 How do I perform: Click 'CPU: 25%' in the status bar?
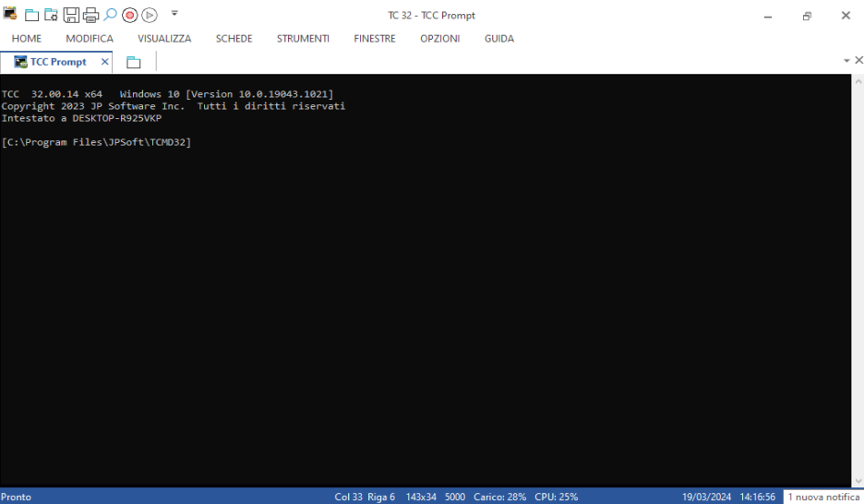click(x=556, y=497)
